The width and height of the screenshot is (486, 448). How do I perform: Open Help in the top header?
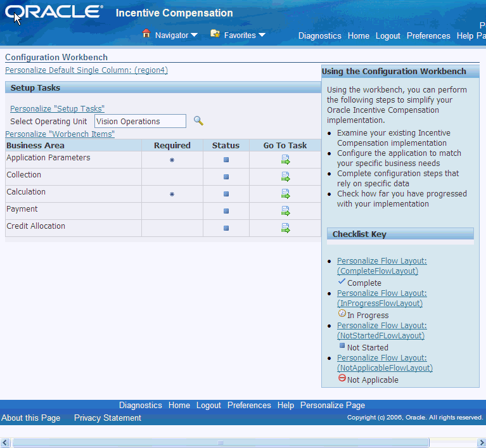click(x=465, y=36)
